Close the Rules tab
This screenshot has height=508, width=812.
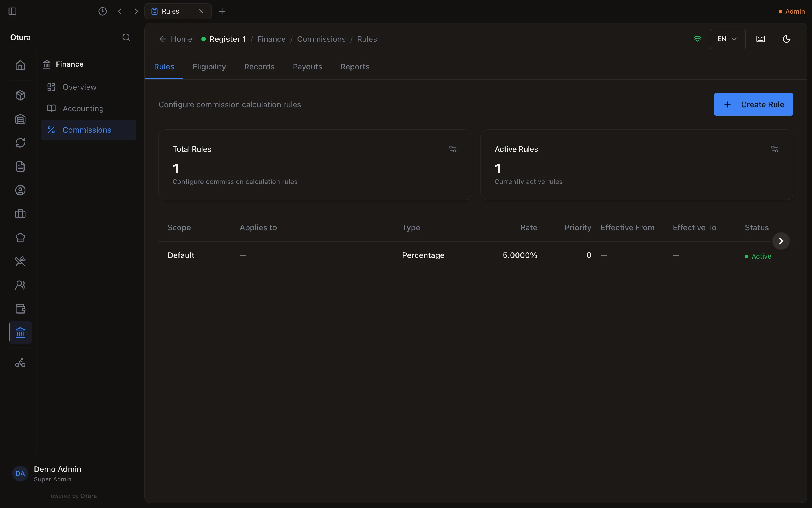pyautogui.click(x=201, y=11)
